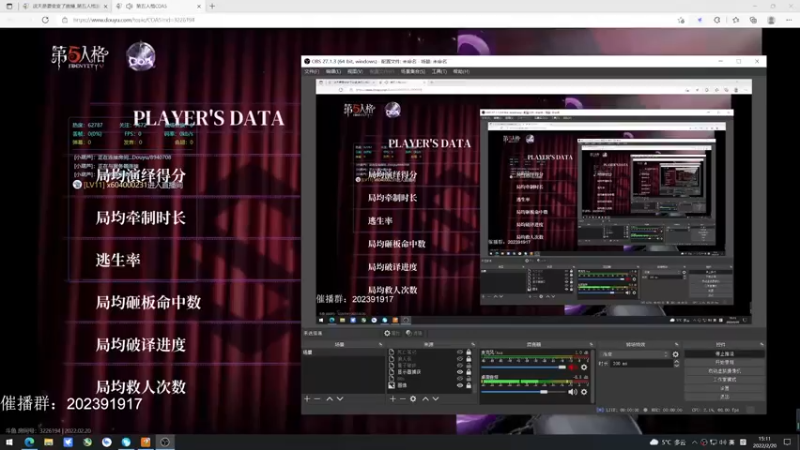Open the 桌面音频 mixer gear settings
Screen dimensions: 800x450
click(584, 392)
